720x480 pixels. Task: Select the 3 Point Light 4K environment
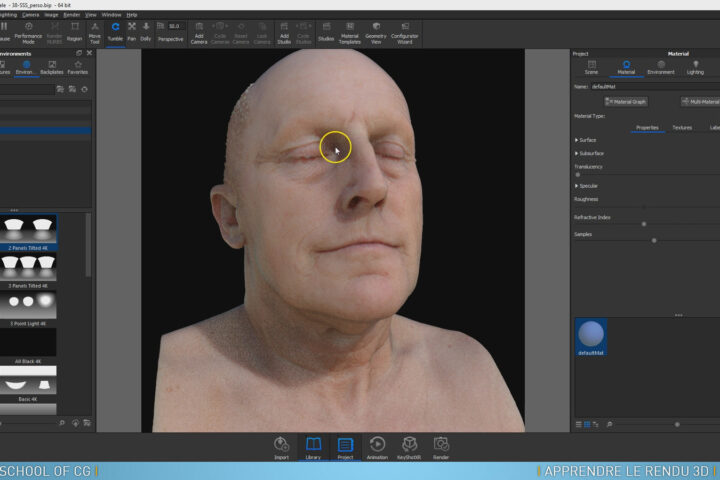pyautogui.click(x=28, y=309)
